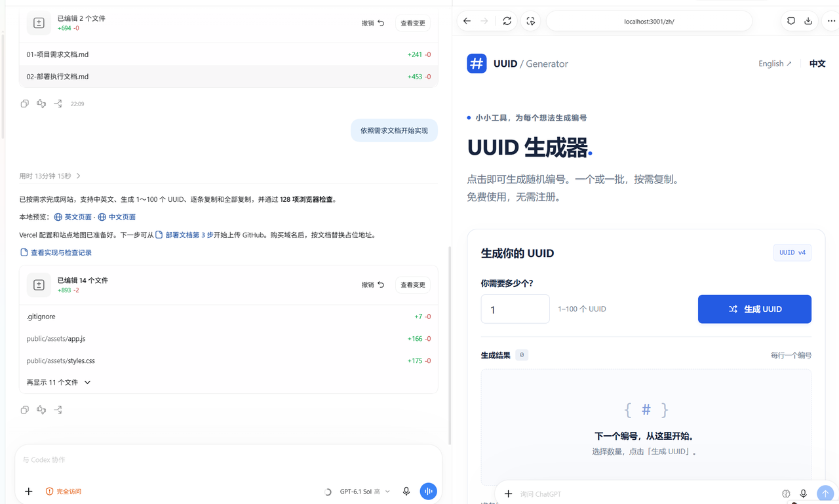Click the blue 生成 UUID button
Image resolution: width=839 pixels, height=504 pixels.
[x=754, y=309]
